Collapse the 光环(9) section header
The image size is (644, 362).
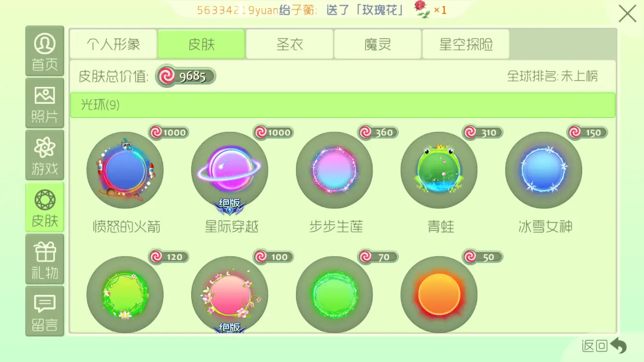tap(343, 105)
